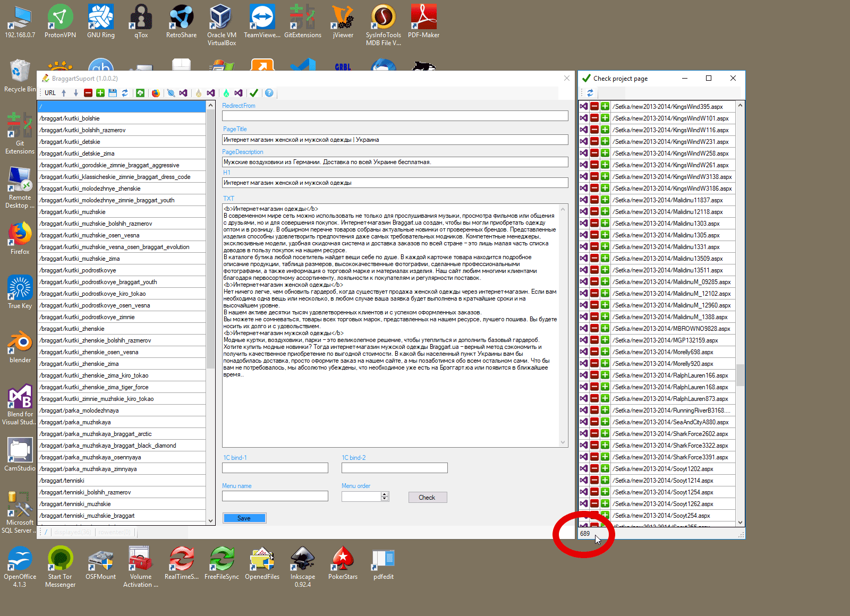Click the refresh arrows icon in BraggartSuport toolbar
The height and width of the screenshot is (616, 850).
[x=125, y=93]
